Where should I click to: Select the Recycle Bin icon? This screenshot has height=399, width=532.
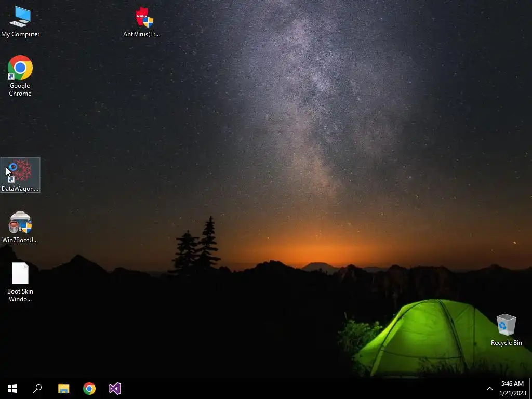coord(506,330)
